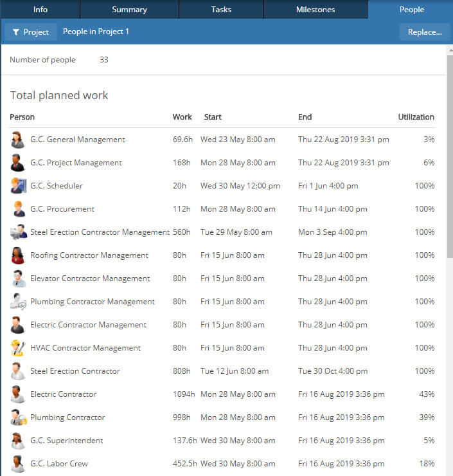Switch to the Info tab
Image resolution: width=453 pixels, height=476 pixels.
40,10
